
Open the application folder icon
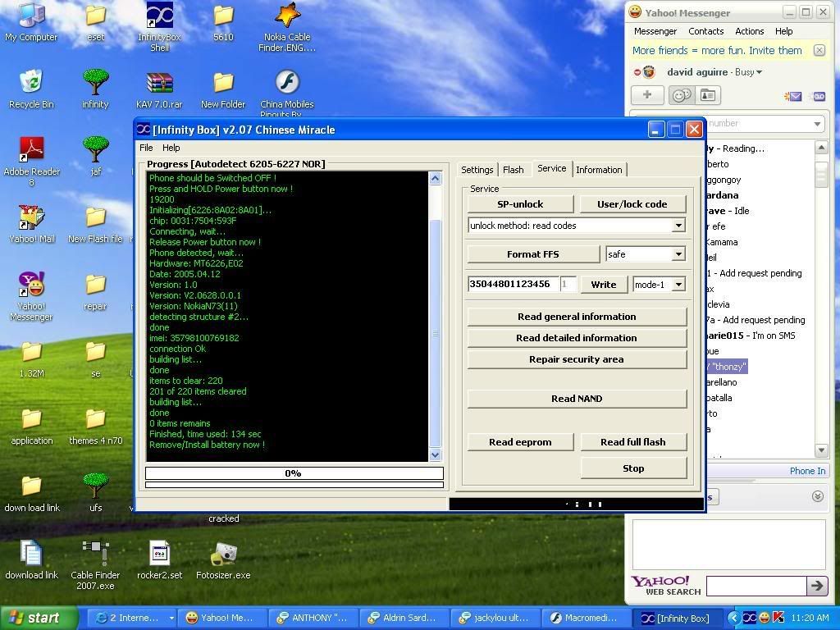click(32, 427)
